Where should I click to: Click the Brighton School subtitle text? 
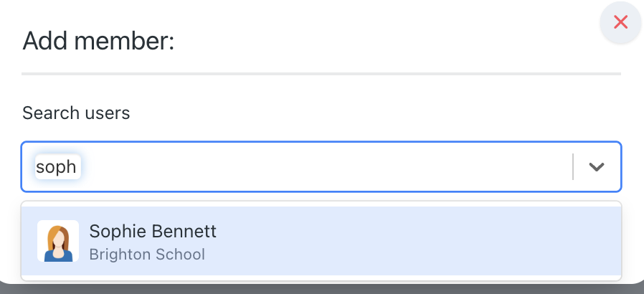pos(147,255)
